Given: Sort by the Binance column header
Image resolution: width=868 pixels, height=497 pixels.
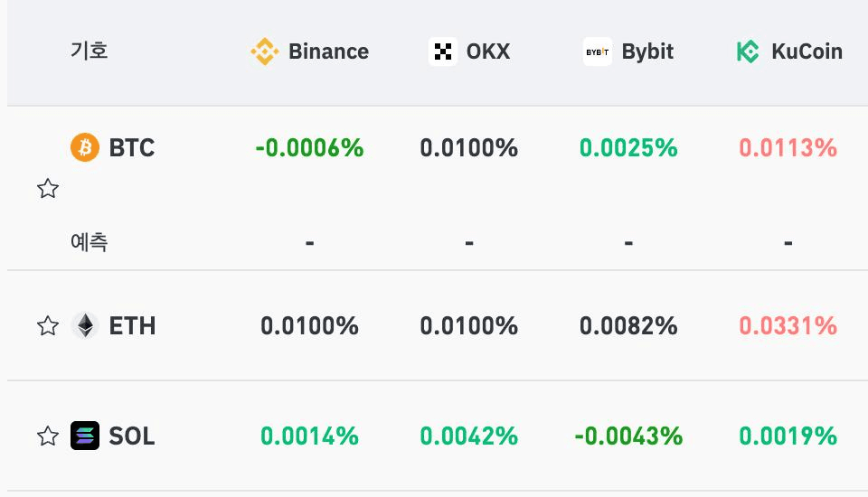Looking at the screenshot, I should point(309,52).
